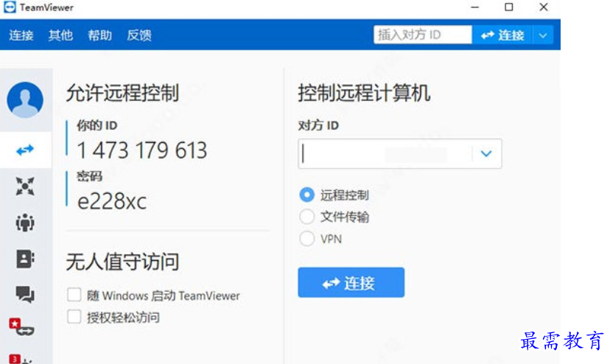Minimize the TeamViewer window
This screenshot has height=364, width=610.
coord(474,7)
